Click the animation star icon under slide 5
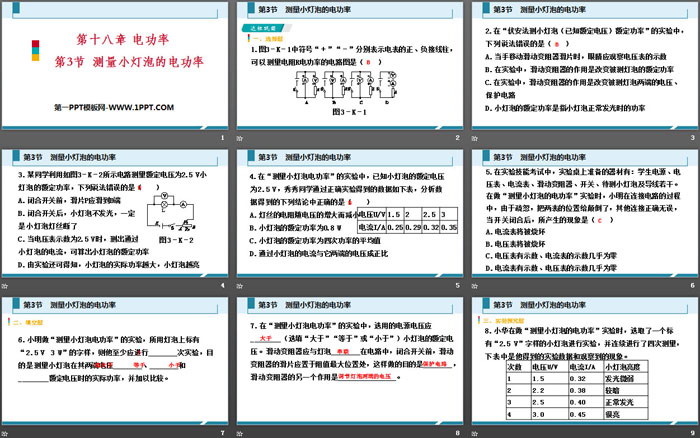 coord(240,286)
